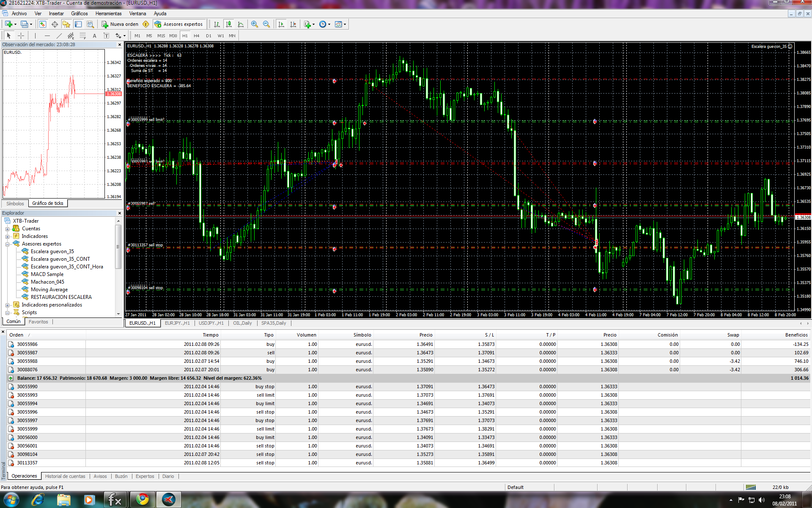812x508 pixels.
Task: Switch timeframe to H4
Action: pos(196,36)
